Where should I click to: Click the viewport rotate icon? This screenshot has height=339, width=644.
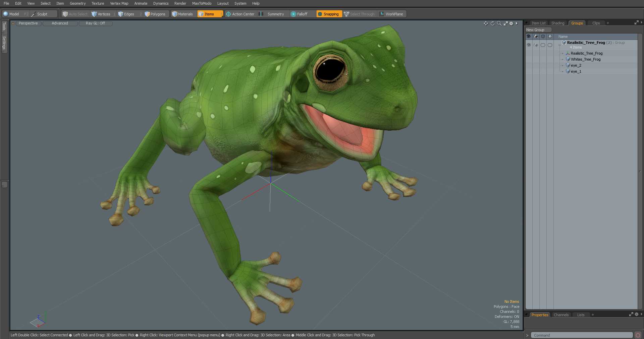[492, 23]
